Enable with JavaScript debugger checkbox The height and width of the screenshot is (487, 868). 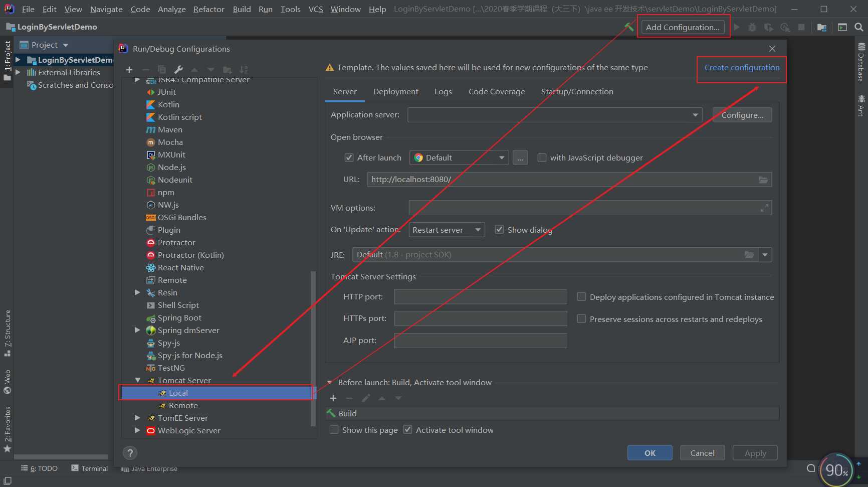[542, 157]
